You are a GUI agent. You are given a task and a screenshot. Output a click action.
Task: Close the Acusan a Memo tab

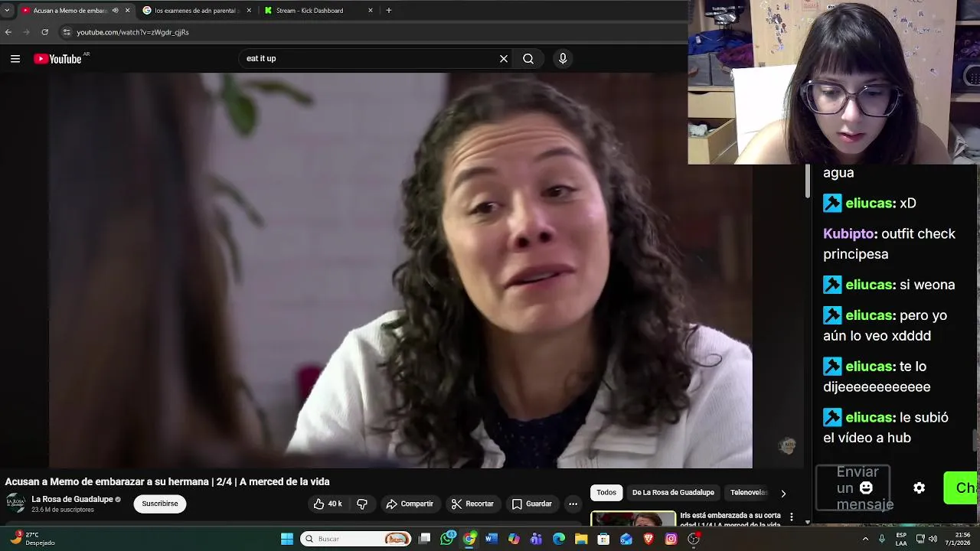coord(127,11)
